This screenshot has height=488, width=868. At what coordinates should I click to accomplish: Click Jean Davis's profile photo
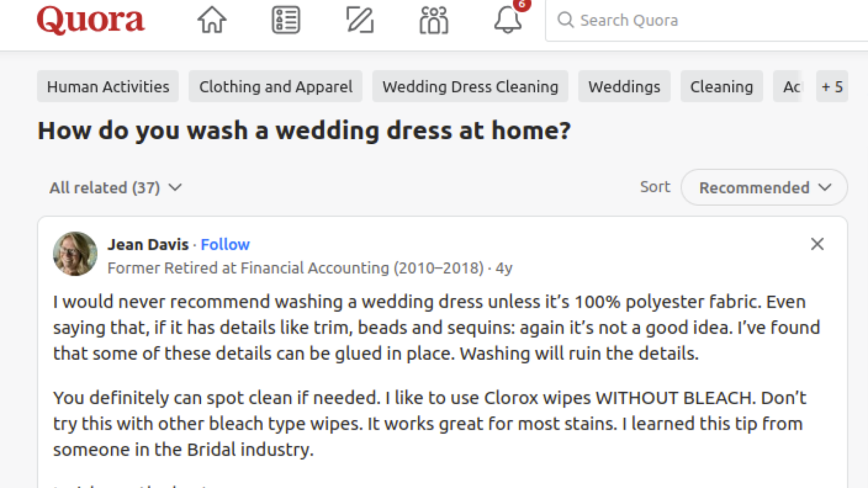[x=75, y=254]
